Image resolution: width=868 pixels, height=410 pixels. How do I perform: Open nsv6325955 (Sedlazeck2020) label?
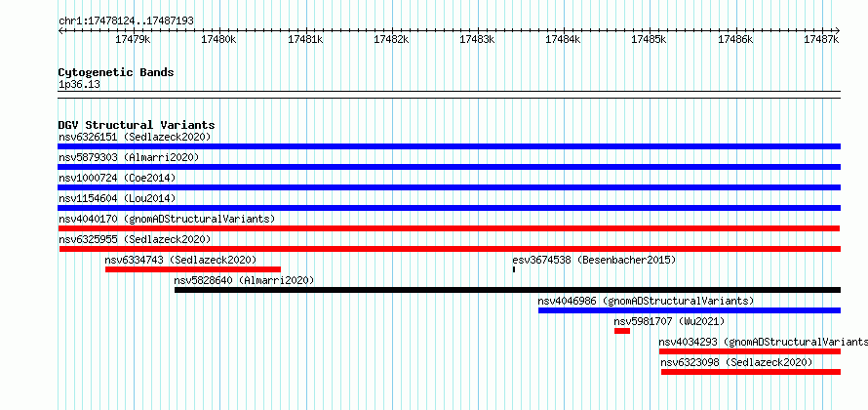[135, 239]
